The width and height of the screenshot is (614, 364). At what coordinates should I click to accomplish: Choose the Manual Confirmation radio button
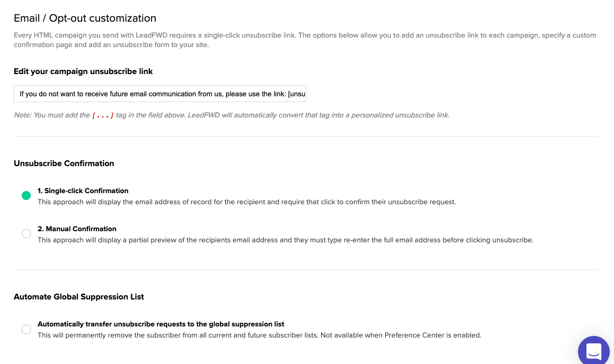tap(26, 233)
